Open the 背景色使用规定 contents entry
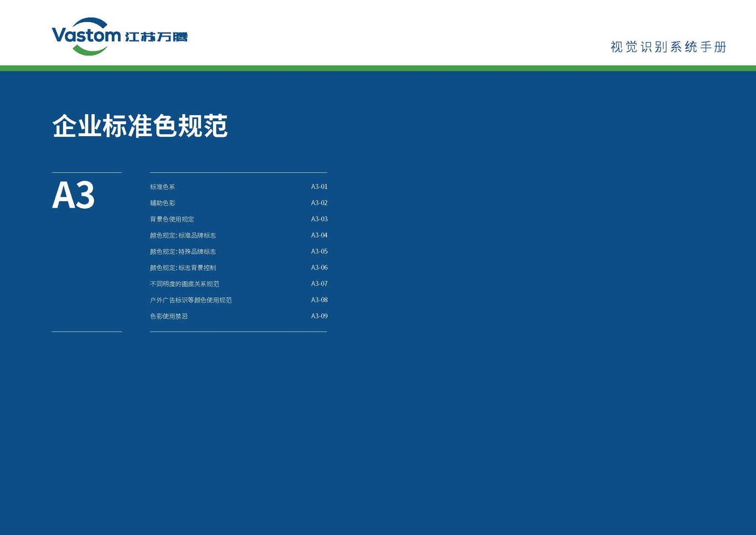 172,219
